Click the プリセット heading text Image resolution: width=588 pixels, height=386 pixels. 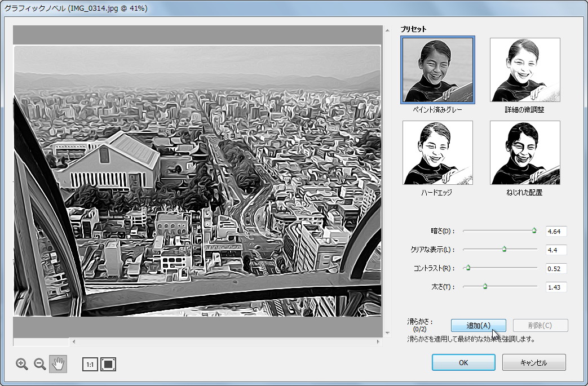click(x=414, y=29)
